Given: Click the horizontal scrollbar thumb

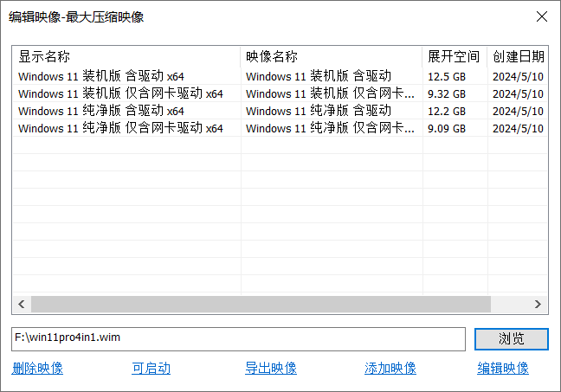Looking at the screenshot, I should [x=260, y=305].
